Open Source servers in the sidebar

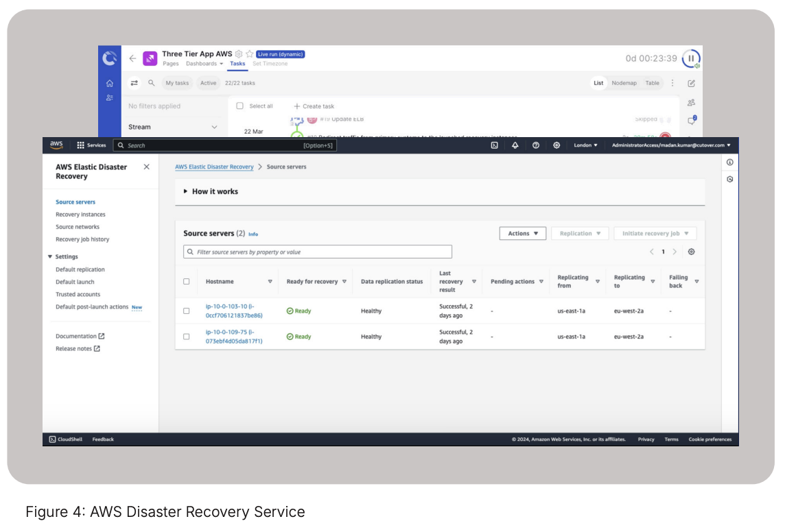tap(75, 202)
